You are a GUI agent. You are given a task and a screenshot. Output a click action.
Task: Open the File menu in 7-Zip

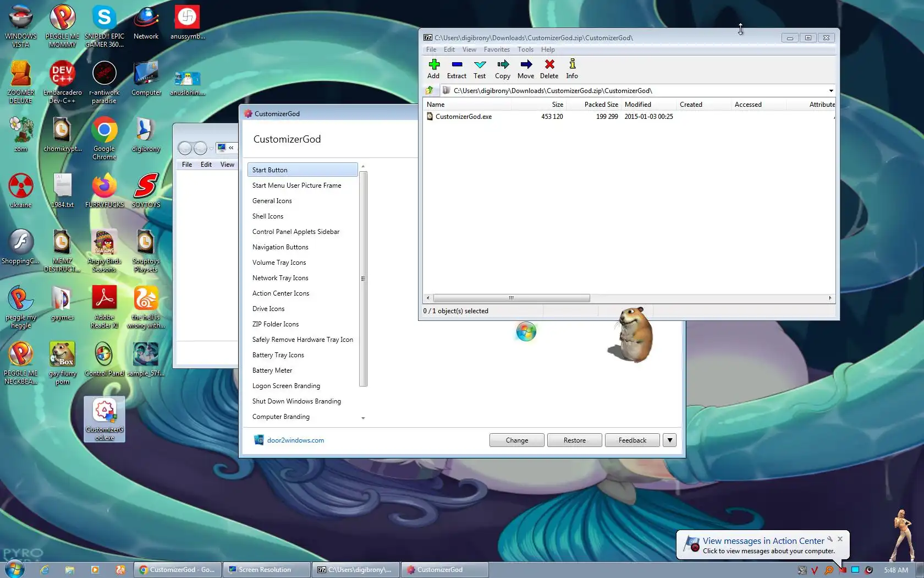(x=431, y=50)
